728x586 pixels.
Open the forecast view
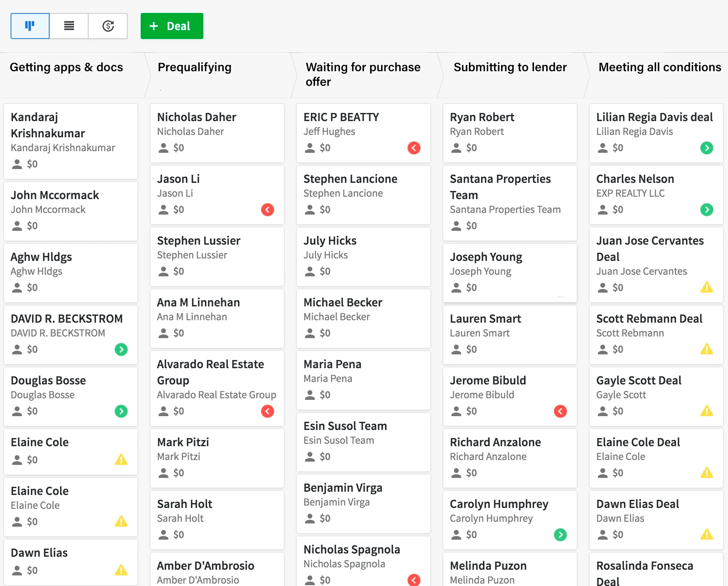108,26
